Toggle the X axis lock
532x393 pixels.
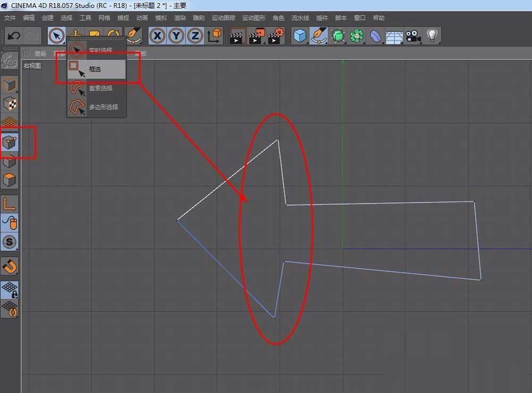(x=156, y=36)
